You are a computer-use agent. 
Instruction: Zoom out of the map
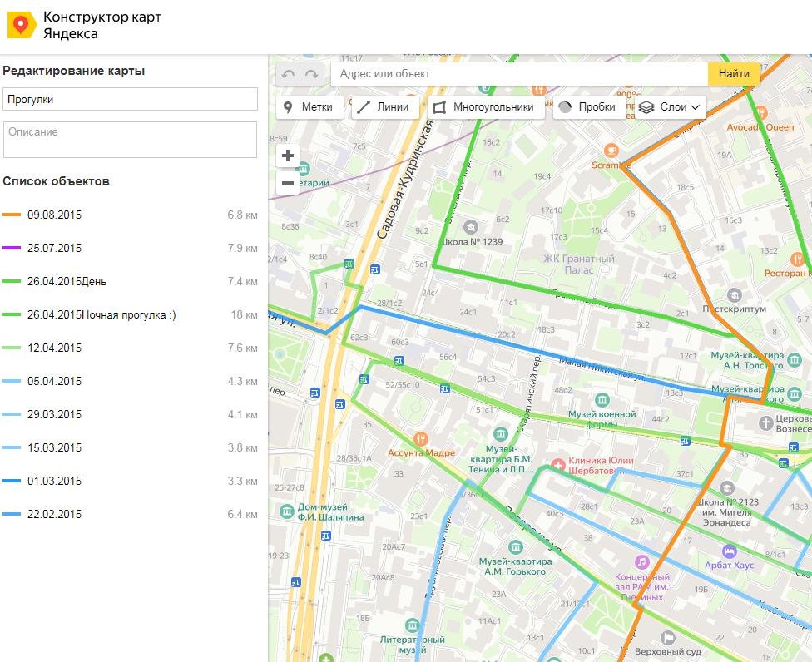tap(288, 182)
